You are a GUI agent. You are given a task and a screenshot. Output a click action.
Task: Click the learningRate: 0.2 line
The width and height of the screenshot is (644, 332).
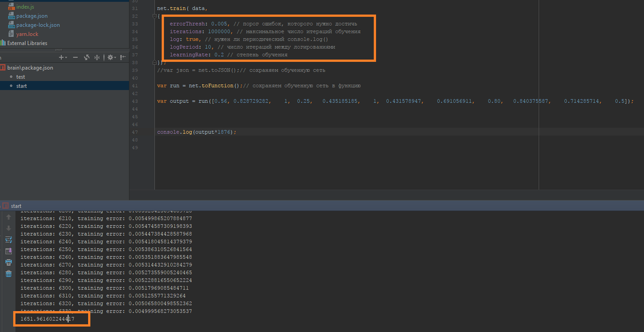pos(229,54)
